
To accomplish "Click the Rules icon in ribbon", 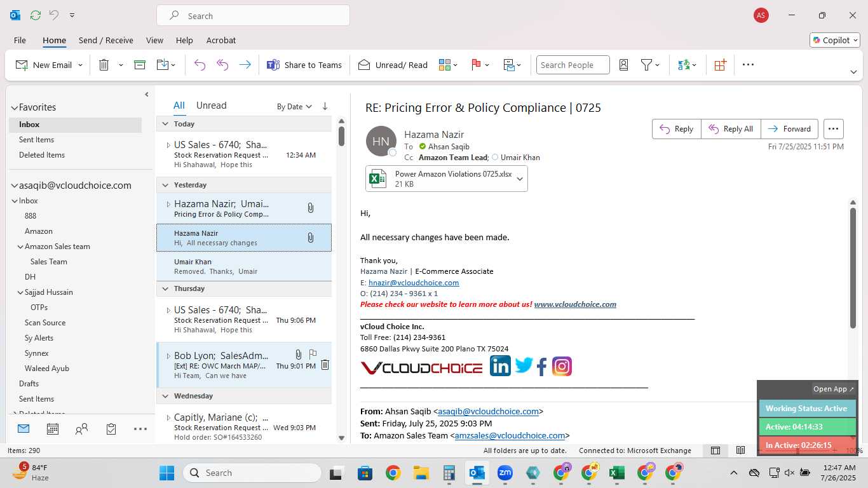I will [509, 65].
